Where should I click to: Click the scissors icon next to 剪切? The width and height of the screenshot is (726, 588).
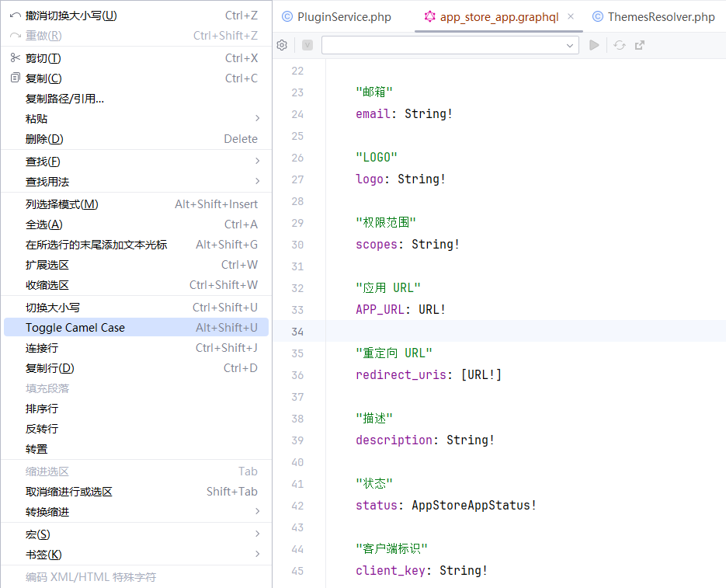(x=15, y=57)
